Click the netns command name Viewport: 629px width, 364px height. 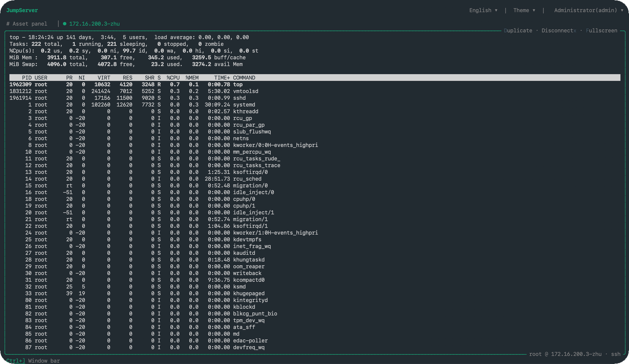[241, 138]
